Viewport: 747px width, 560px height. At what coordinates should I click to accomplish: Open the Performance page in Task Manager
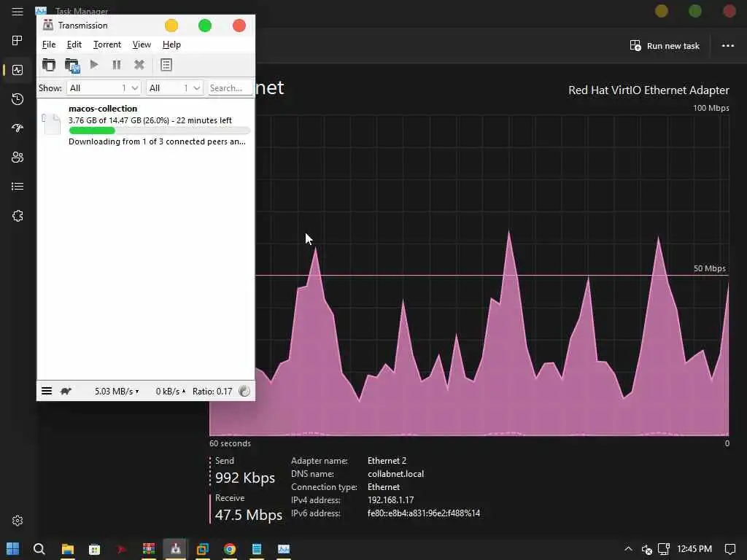(18, 70)
